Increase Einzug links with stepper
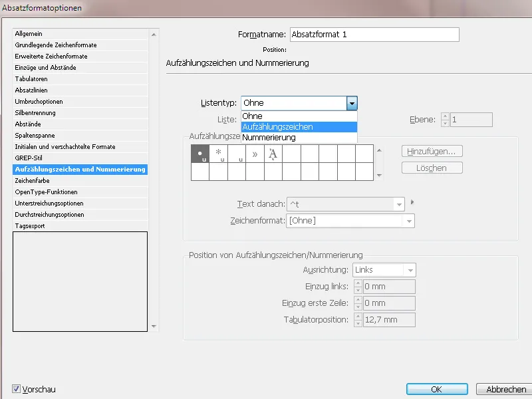The image size is (532, 399). [x=358, y=283]
